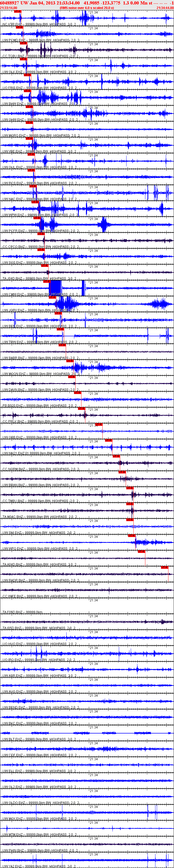Select the 'UW PCFR EHZ' station label
This screenshot has width=174, height=868.
(14, 231)
